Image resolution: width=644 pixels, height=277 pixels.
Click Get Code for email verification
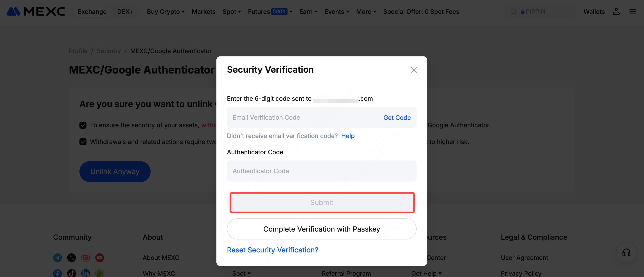pyautogui.click(x=397, y=117)
